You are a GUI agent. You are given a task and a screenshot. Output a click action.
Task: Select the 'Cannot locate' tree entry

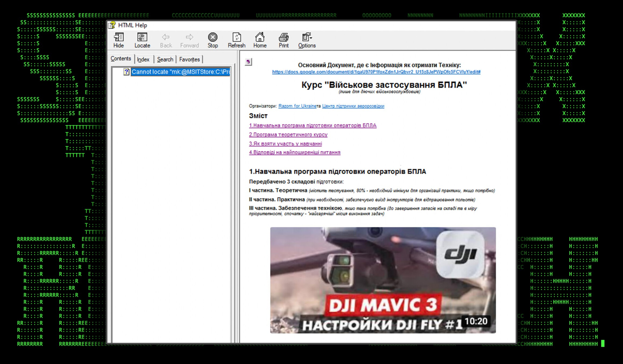[x=180, y=72]
